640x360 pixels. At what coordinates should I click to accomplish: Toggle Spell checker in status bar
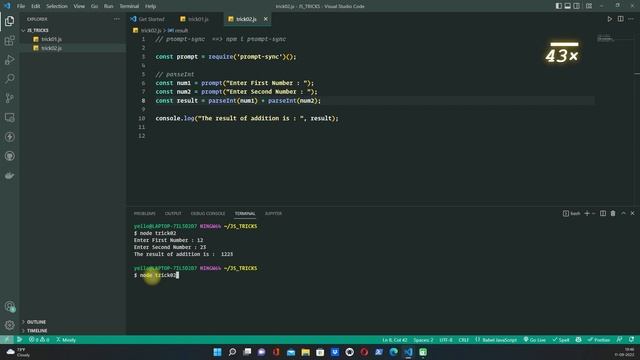pyautogui.click(x=561, y=340)
